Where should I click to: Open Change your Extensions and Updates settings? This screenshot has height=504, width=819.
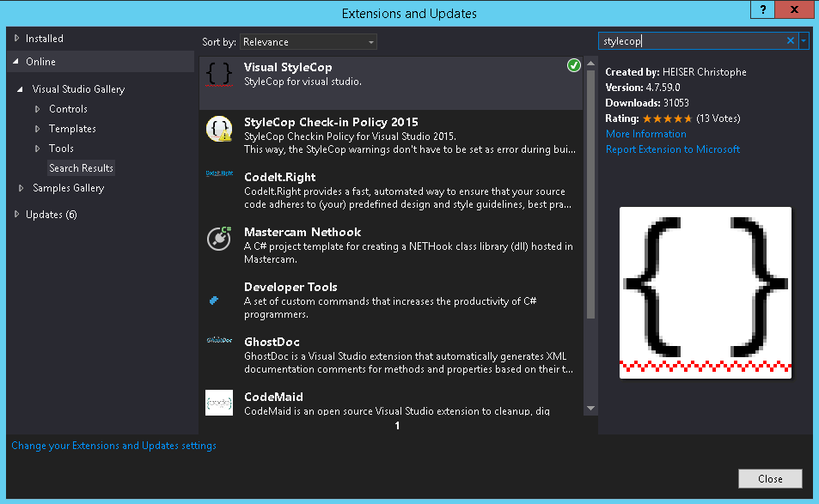pos(113,446)
